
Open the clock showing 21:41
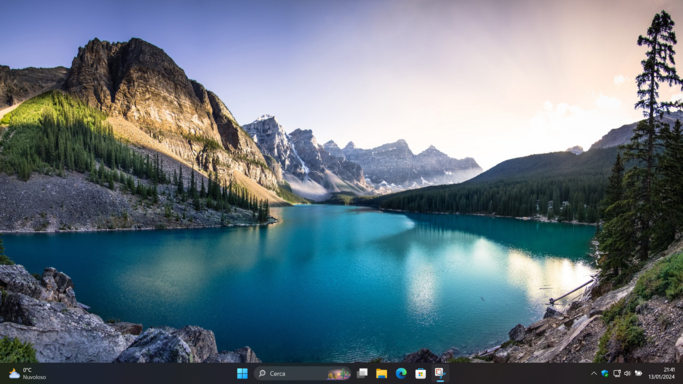click(669, 370)
